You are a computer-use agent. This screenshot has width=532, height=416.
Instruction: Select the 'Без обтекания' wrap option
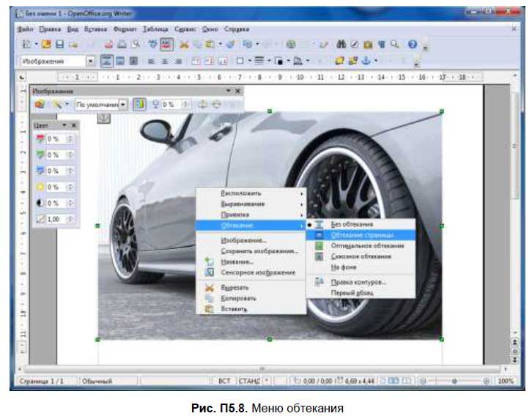pos(351,223)
